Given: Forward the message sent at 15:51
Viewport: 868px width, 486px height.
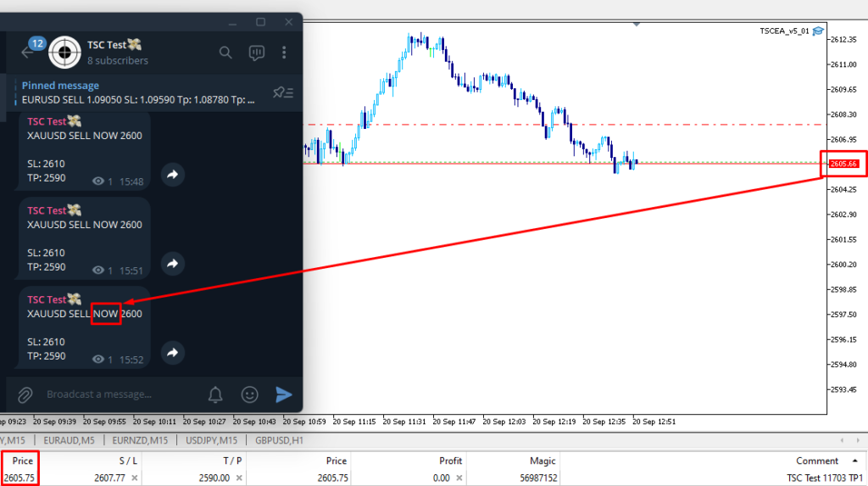Looking at the screenshot, I should tap(172, 264).
